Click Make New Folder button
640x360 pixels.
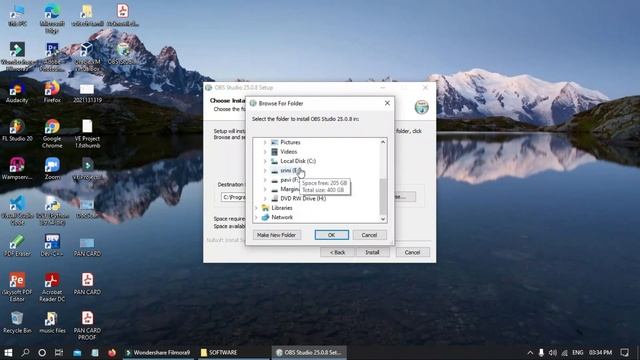[277, 235]
